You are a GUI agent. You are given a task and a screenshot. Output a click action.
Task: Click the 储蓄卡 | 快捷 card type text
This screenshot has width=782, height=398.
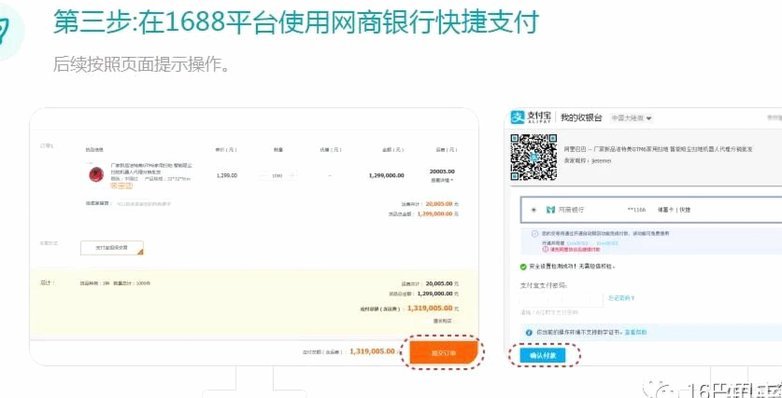click(674, 210)
